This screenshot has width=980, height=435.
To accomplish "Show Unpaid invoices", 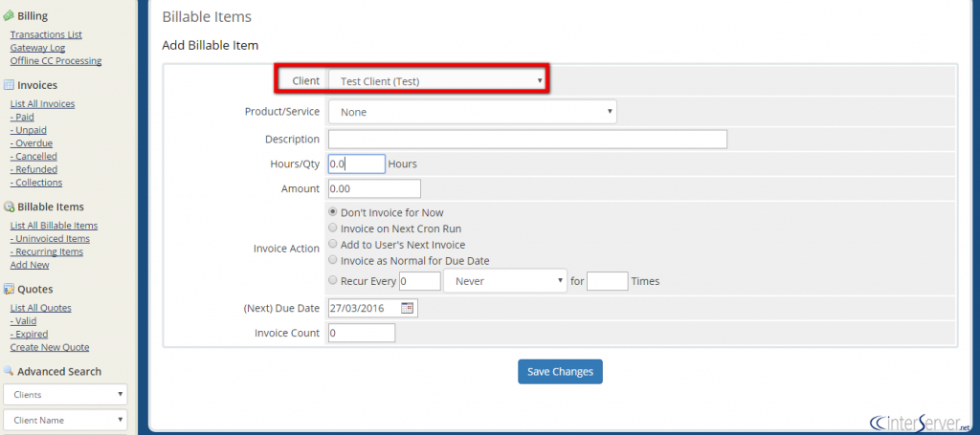I will [x=28, y=130].
